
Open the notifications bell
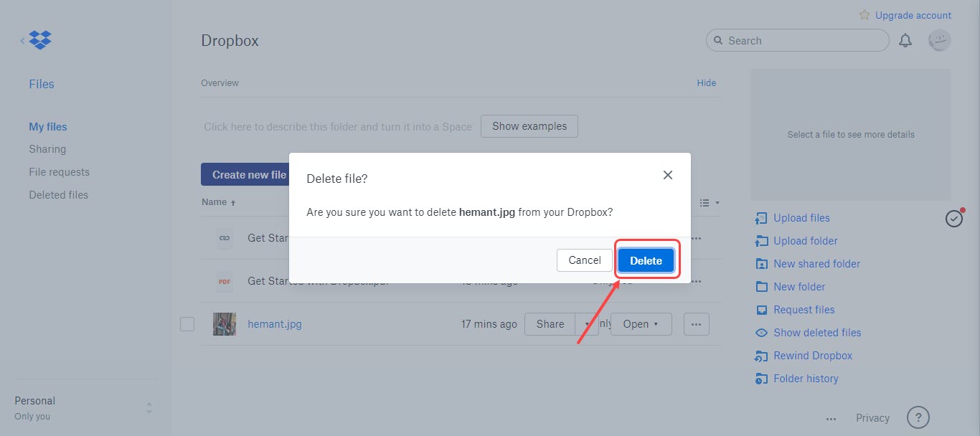pyautogui.click(x=905, y=40)
